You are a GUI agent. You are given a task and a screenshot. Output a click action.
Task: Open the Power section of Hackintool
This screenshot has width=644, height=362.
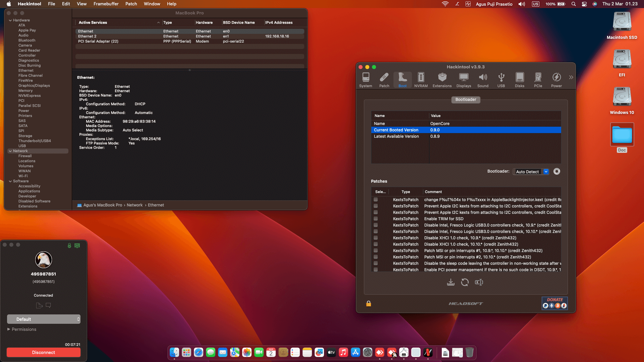point(556,79)
